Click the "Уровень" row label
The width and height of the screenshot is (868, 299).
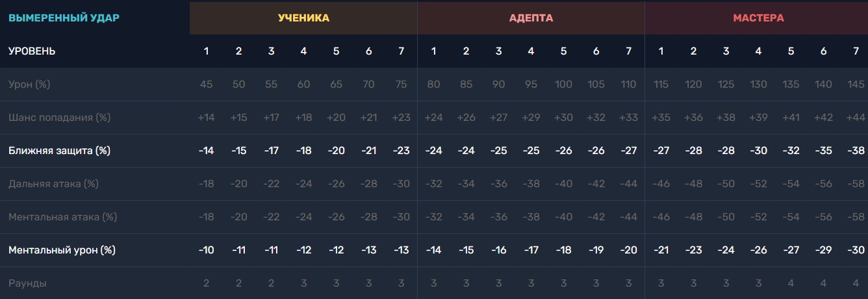[32, 51]
